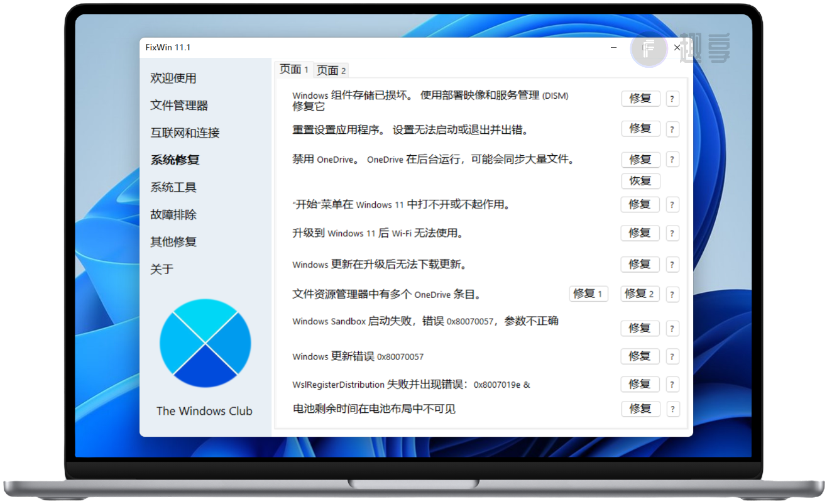Image resolution: width=827 pixels, height=504 pixels.
Task: Click 修复 2 for multiple OneDrive entries
Action: coord(640,293)
